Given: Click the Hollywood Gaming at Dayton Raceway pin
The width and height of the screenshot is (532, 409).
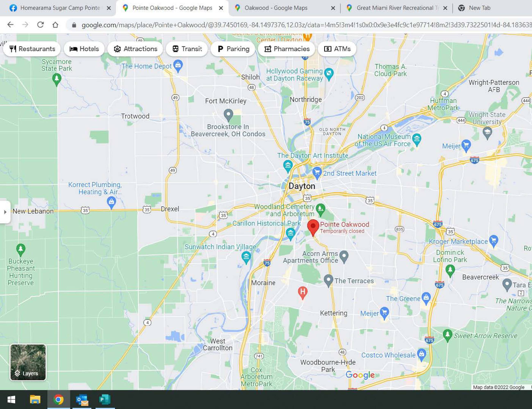Looking at the screenshot, I should tap(329, 73).
